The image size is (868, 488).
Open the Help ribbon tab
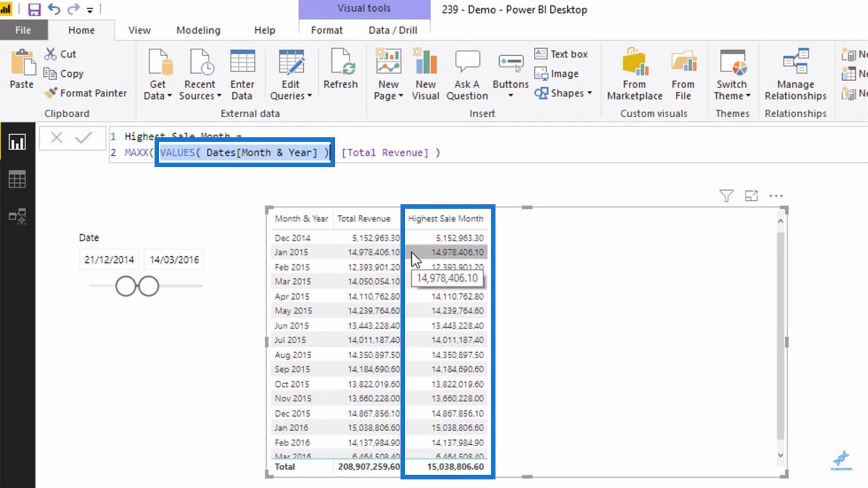tap(265, 30)
